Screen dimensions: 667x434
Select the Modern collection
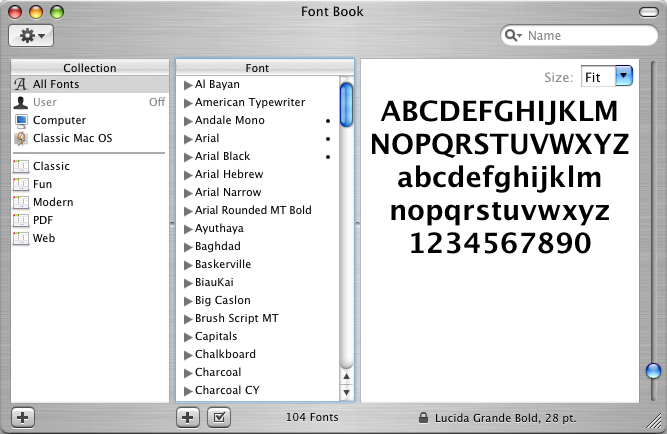pyautogui.click(x=52, y=203)
